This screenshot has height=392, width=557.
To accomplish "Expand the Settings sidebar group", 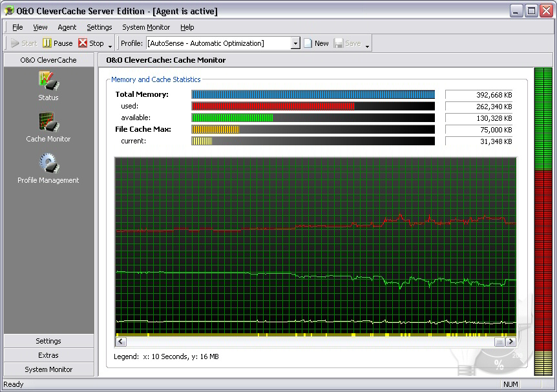I will pos(48,341).
